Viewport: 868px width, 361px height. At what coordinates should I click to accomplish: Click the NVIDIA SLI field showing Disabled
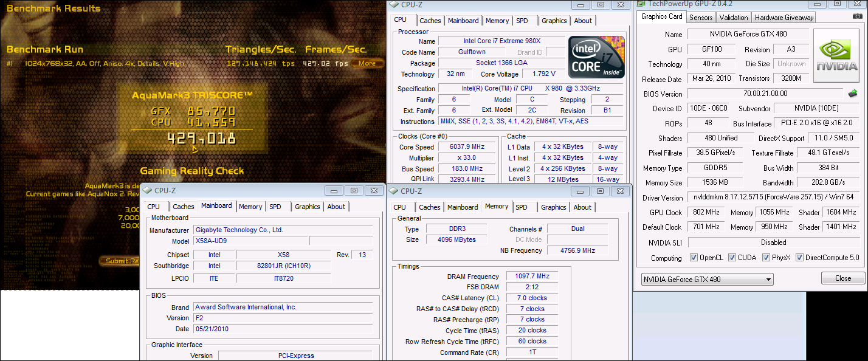[774, 242]
